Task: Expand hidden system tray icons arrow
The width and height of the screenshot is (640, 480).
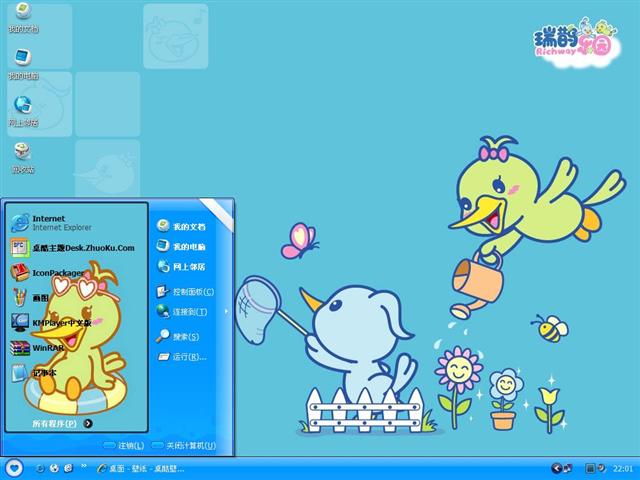Action: 556,468
